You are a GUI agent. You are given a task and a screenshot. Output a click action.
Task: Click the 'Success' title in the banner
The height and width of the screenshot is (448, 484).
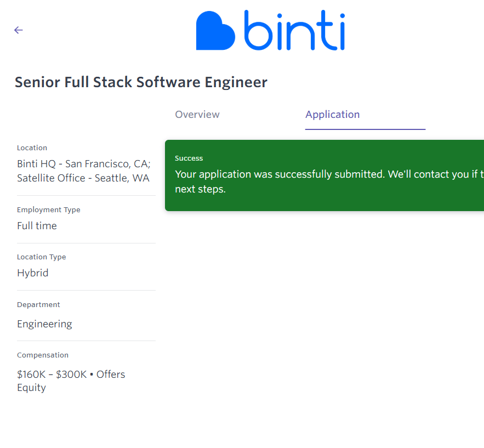pos(189,158)
